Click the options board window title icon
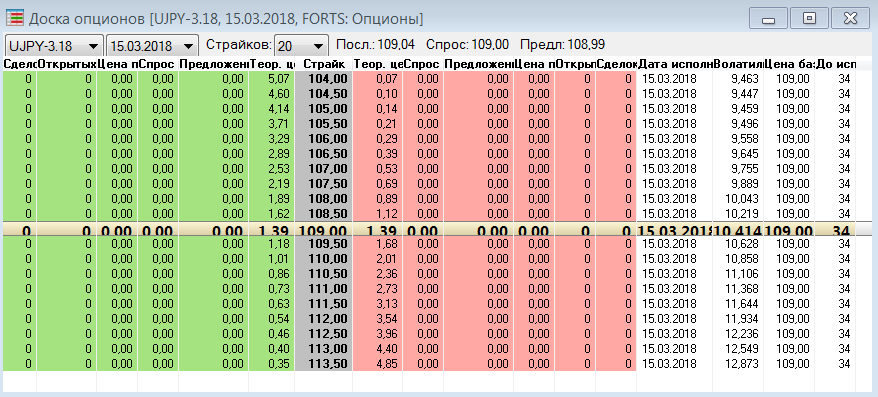 (x=15, y=18)
